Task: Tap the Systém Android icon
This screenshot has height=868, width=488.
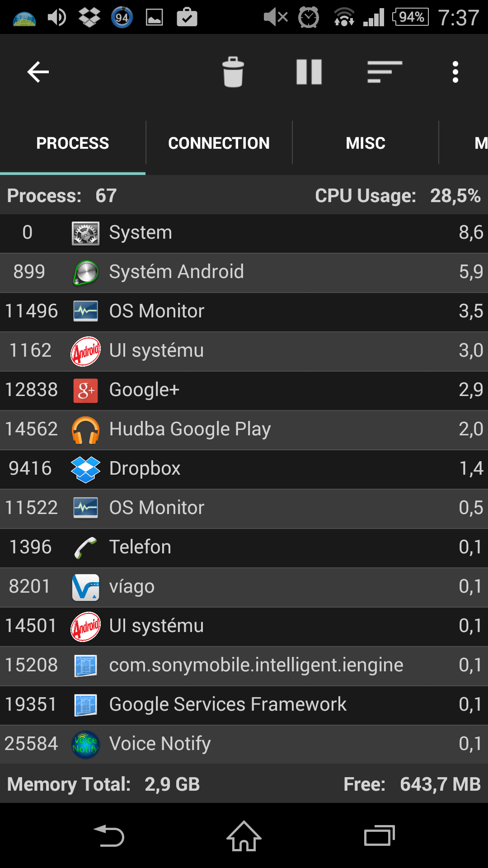Action: coord(85,272)
